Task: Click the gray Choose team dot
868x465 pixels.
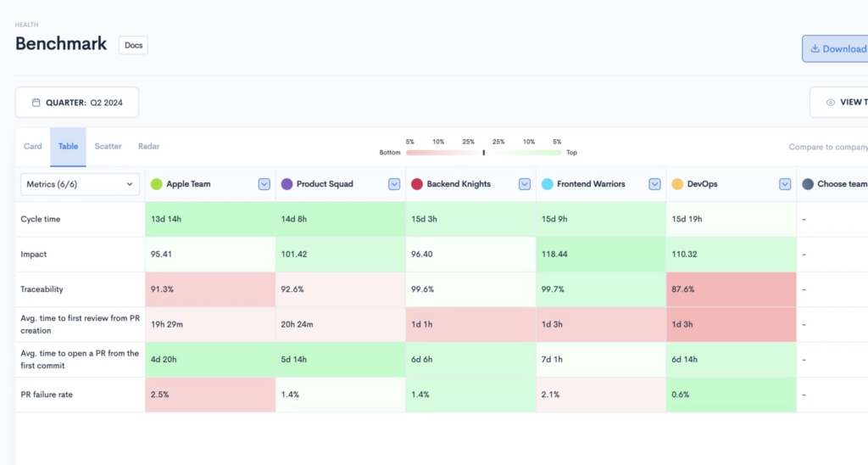Action: pyautogui.click(x=808, y=184)
